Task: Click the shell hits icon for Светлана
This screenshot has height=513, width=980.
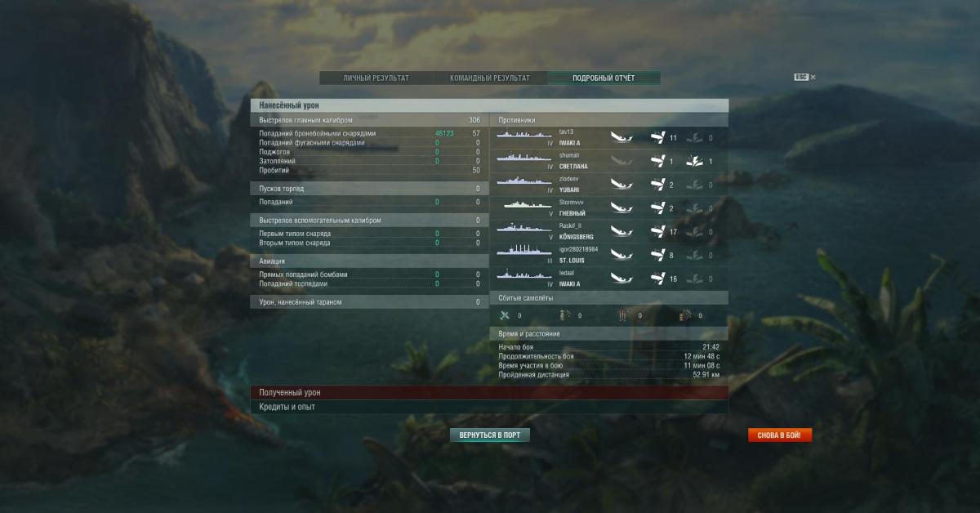Action: pos(657,162)
